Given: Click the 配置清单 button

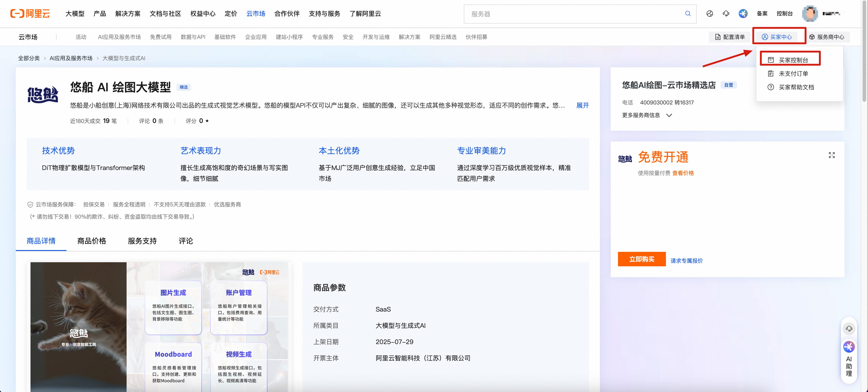Looking at the screenshot, I should pos(730,37).
